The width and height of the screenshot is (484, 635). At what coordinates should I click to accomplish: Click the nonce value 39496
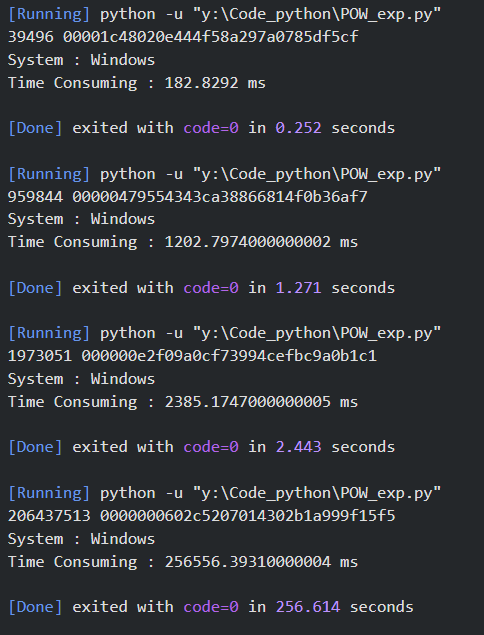pos(31,37)
